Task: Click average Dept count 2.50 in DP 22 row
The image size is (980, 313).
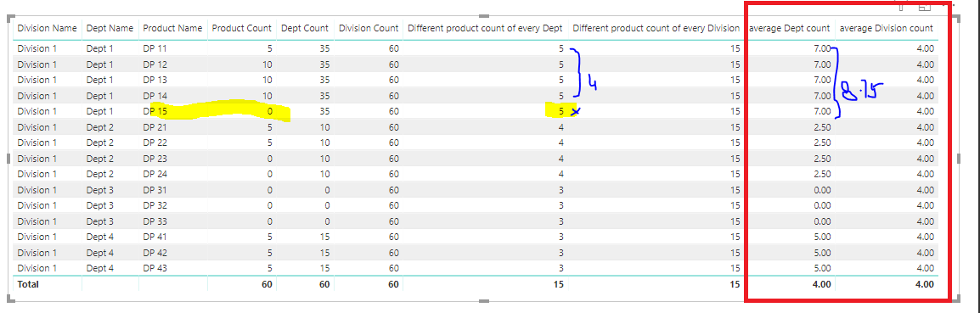Action: (x=823, y=143)
